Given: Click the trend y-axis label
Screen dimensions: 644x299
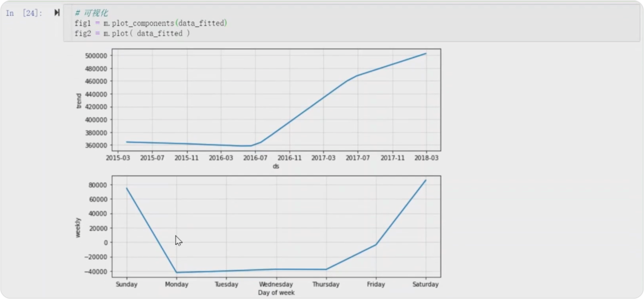Looking at the screenshot, I should [x=79, y=101].
